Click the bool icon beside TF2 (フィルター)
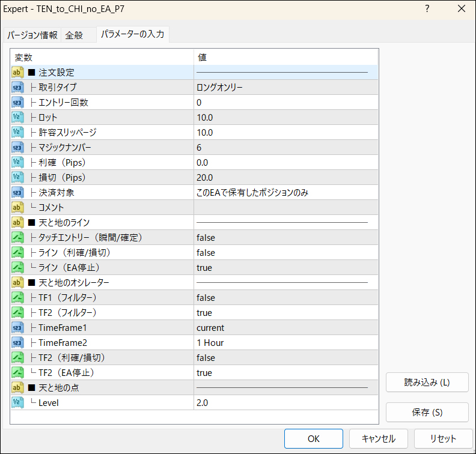476x454 pixels. (17, 313)
